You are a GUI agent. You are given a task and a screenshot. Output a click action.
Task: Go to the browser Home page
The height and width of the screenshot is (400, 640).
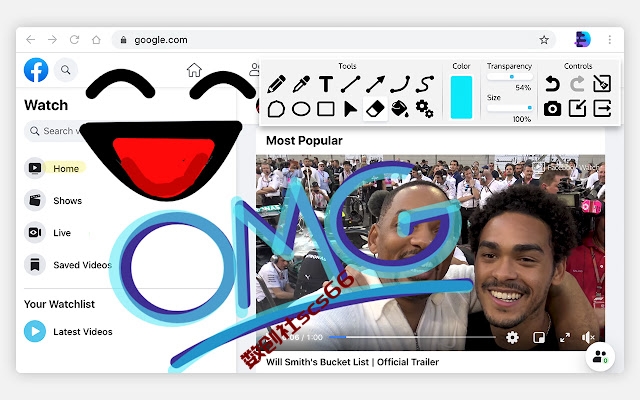(96, 40)
